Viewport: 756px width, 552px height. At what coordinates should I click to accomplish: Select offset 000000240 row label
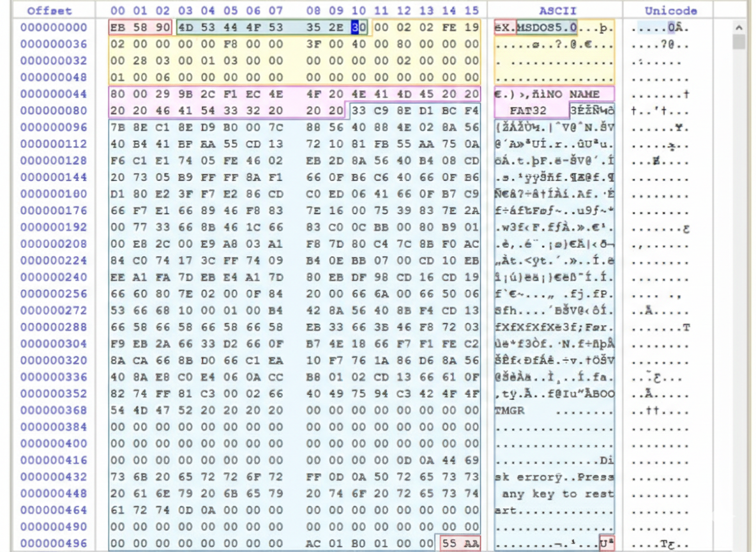[x=54, y=277]
